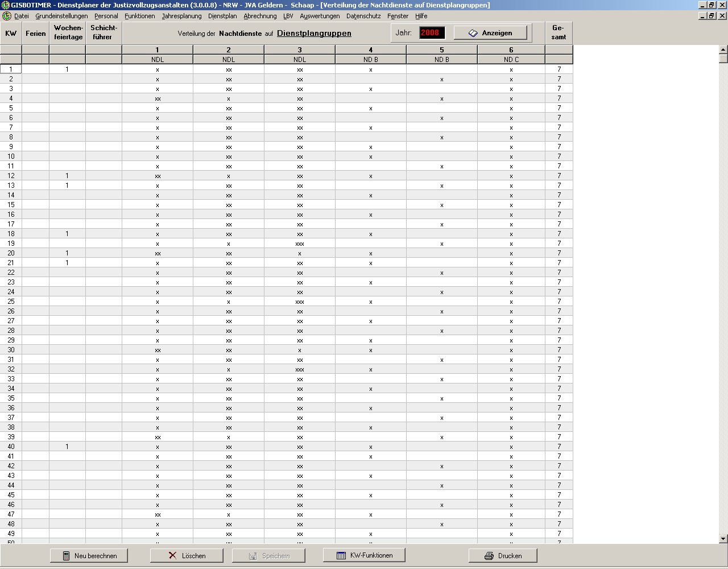Open the Hilfe menu
This screenshot has width=728, height=569.
(x=421, y=16)
